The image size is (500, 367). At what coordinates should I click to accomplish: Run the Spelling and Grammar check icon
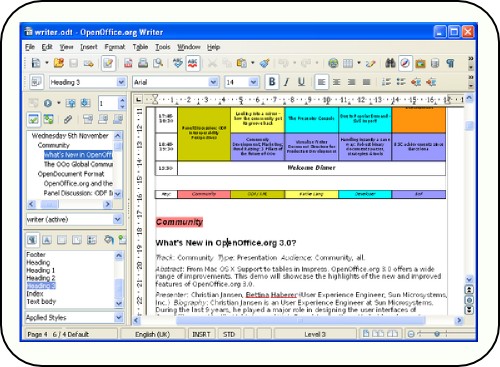(178, 63)
